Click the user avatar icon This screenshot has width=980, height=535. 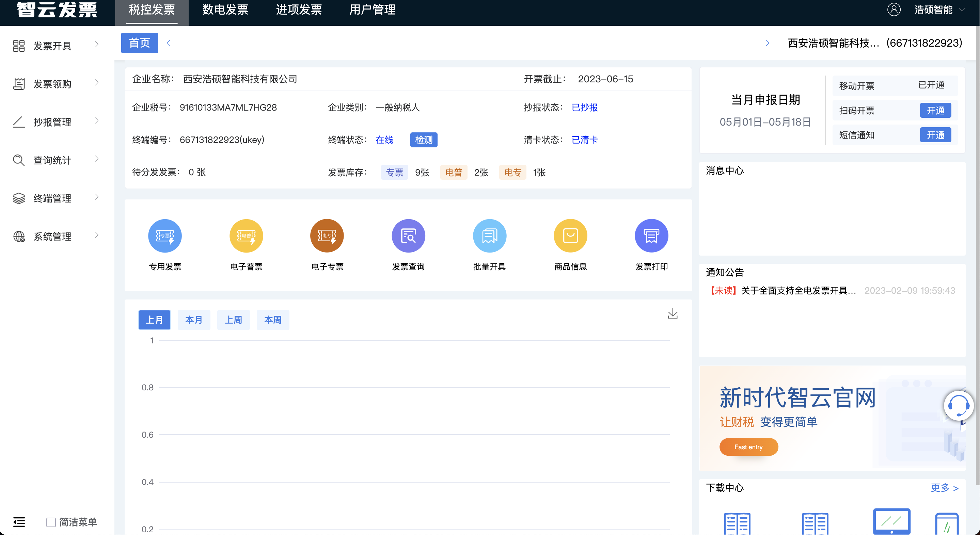tap(894, 10)
